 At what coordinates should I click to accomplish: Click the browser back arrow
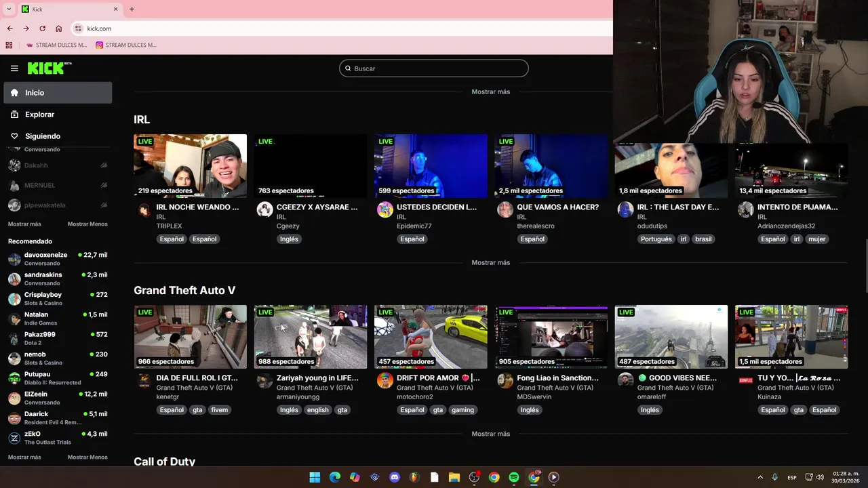point(9,28)
